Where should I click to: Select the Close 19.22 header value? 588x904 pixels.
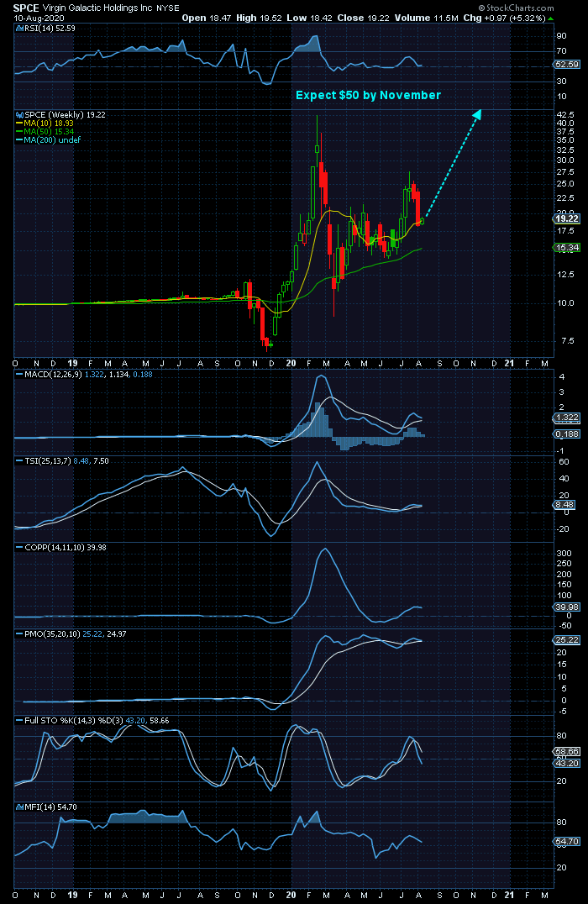[364, 18]
